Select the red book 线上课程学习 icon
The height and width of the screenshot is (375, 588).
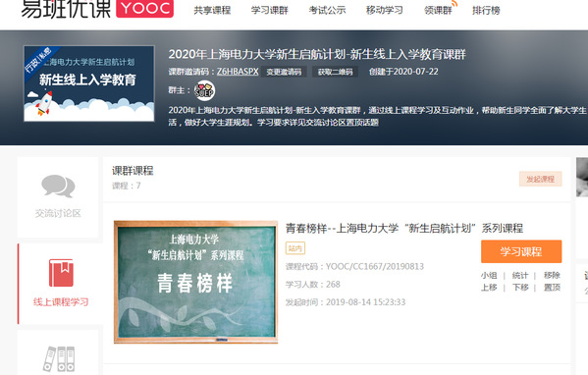click(x=61, y=273)
